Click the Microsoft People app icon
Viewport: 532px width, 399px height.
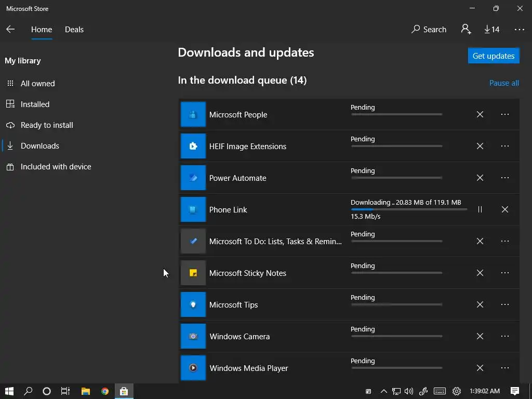(193, 114)
